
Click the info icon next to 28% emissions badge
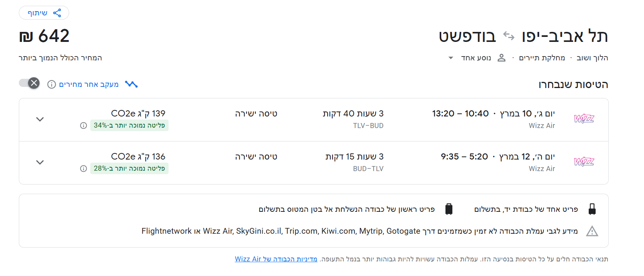click(83, 168)
